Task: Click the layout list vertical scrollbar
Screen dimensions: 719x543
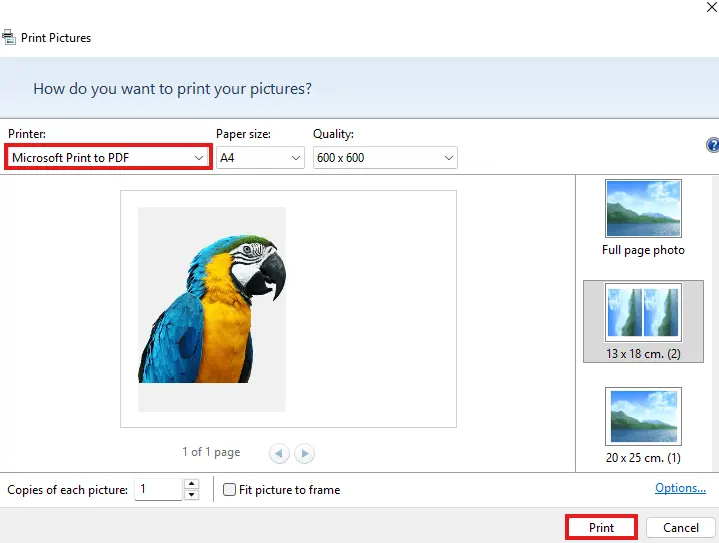Action: 715,323
